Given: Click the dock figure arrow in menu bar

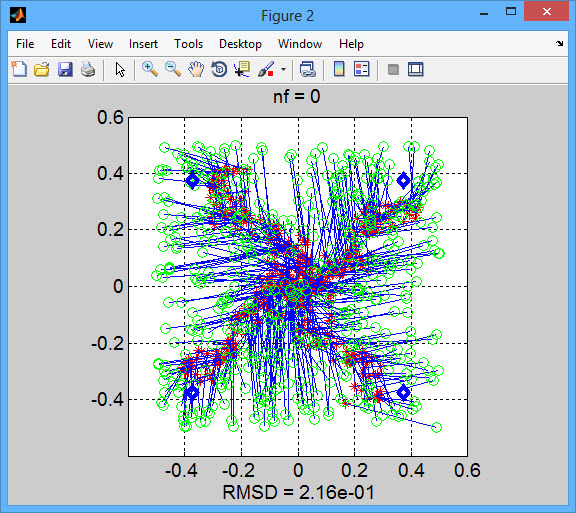Looking at the screenshot, I should (559, 43).
